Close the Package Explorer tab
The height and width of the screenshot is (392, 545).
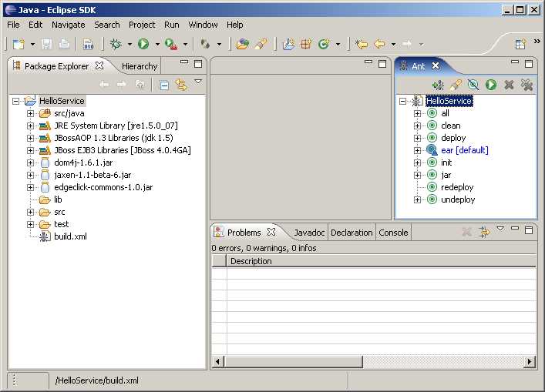(99, 65)
